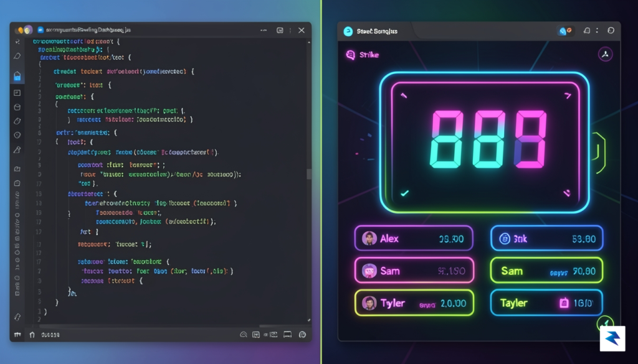
Task: Click the pink mark in the display's bottom-right corner
Action: [x=567, y=194]
